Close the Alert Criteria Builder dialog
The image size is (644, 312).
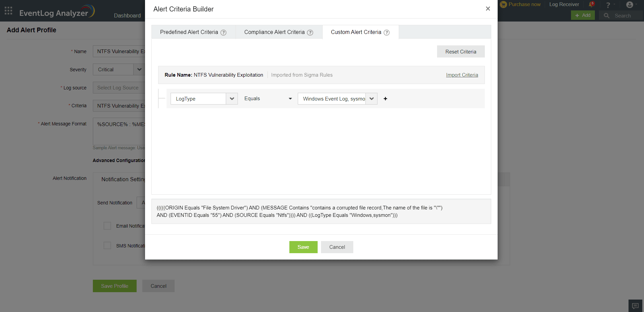coord(488,9)
